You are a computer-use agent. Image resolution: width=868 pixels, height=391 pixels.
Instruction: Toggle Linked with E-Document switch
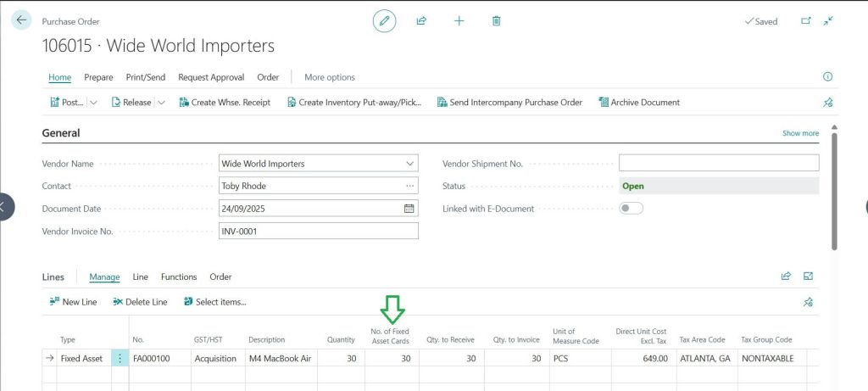632,209
